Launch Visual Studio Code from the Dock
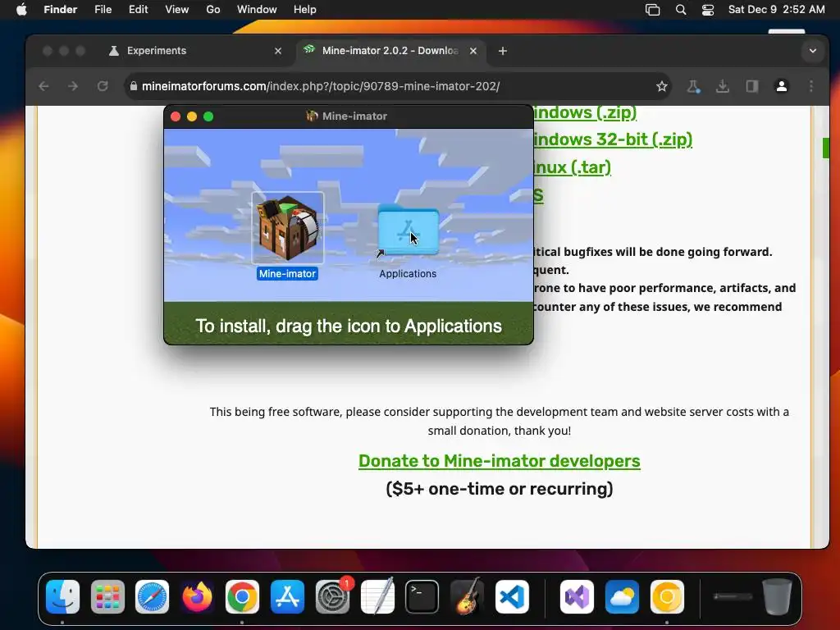The image size is (840, 630). click(x=512, y=596)
